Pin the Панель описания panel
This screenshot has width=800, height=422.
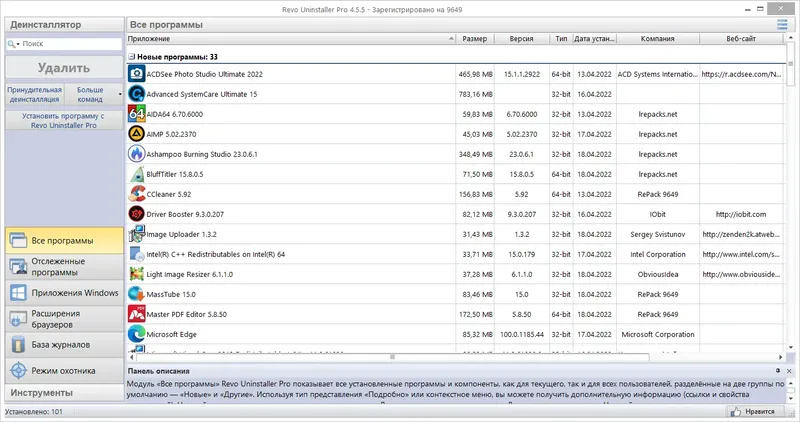(778, 371)
